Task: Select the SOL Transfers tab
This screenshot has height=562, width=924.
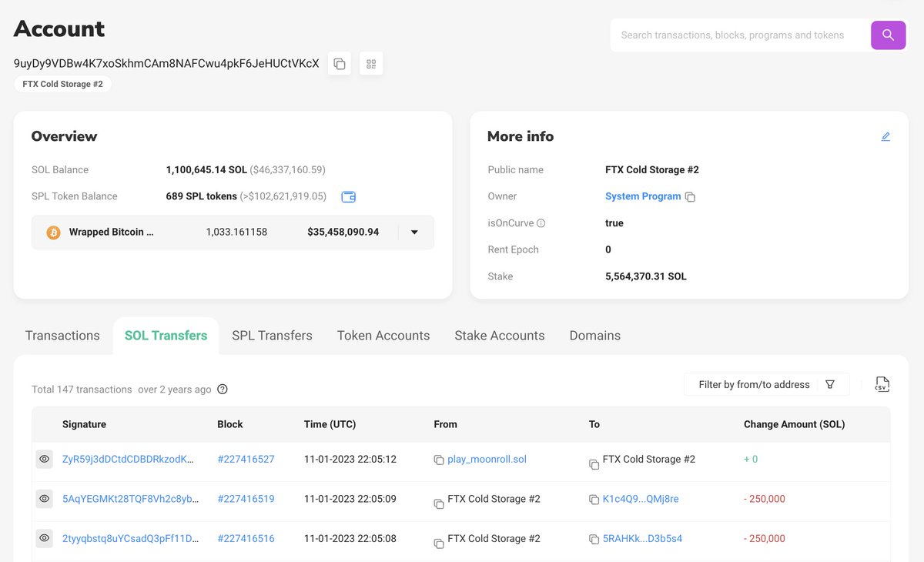Action: pyautogui.click(x=166, y=336)
